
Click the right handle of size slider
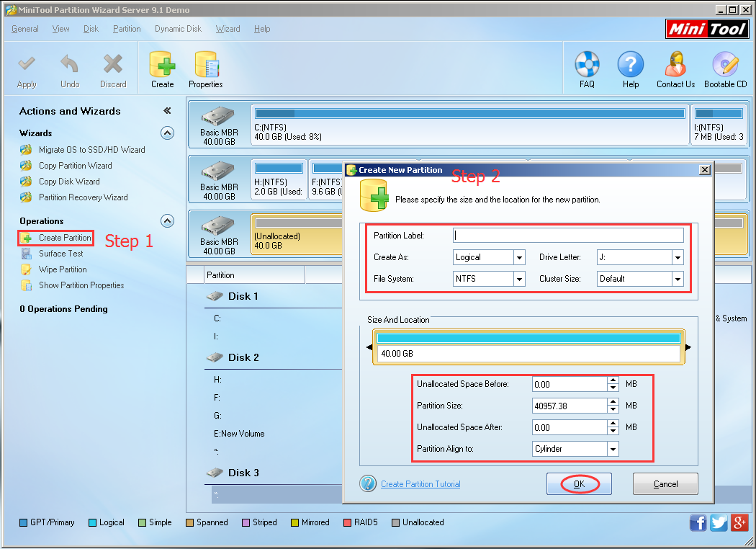coord(688,347)
